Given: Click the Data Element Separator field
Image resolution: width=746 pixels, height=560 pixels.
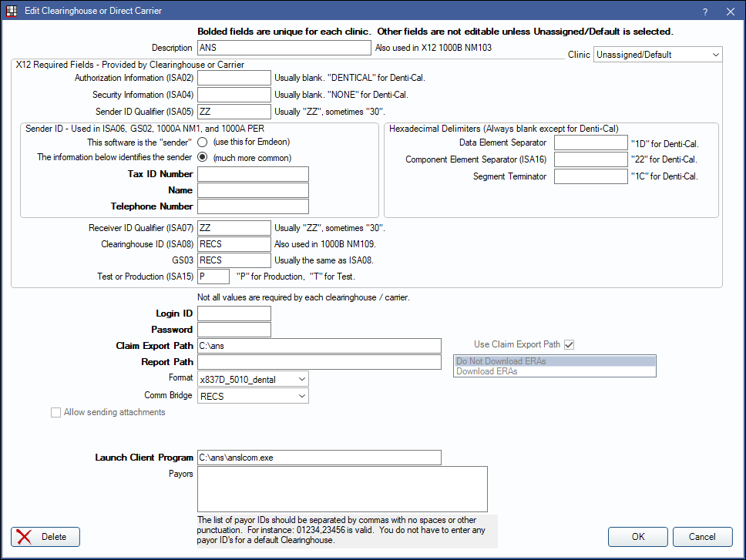Looking at the screenshot, I should (x=591, y=143).
